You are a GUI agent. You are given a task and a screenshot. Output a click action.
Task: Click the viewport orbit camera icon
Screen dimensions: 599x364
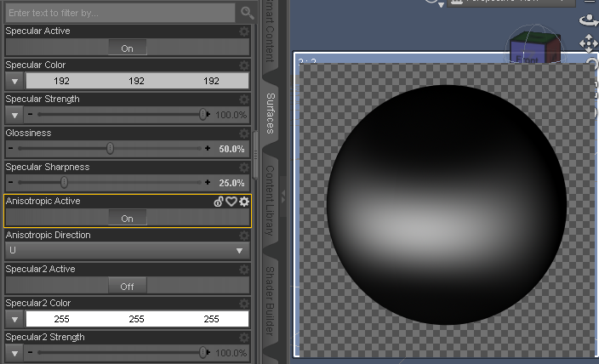coord(589,20)
